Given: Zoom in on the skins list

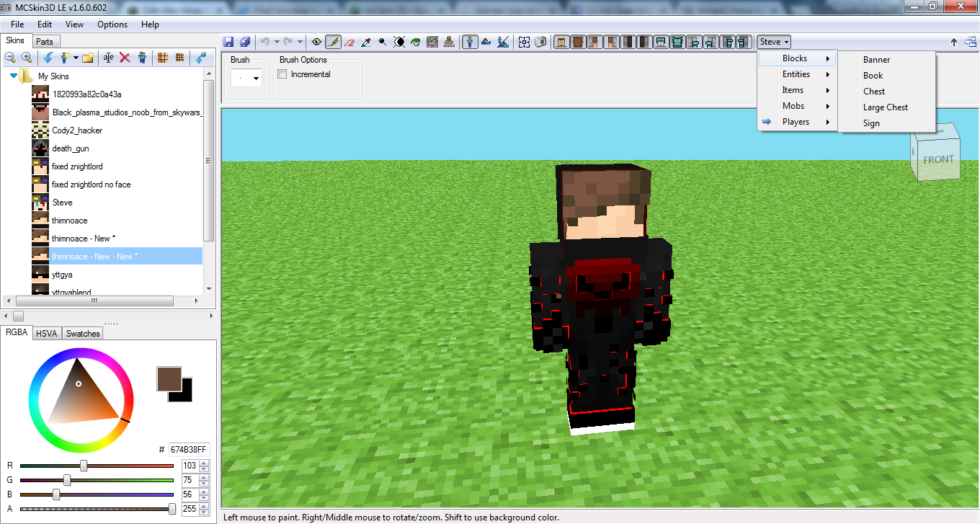Looking at the screenshot, I should tap(26, 58).
